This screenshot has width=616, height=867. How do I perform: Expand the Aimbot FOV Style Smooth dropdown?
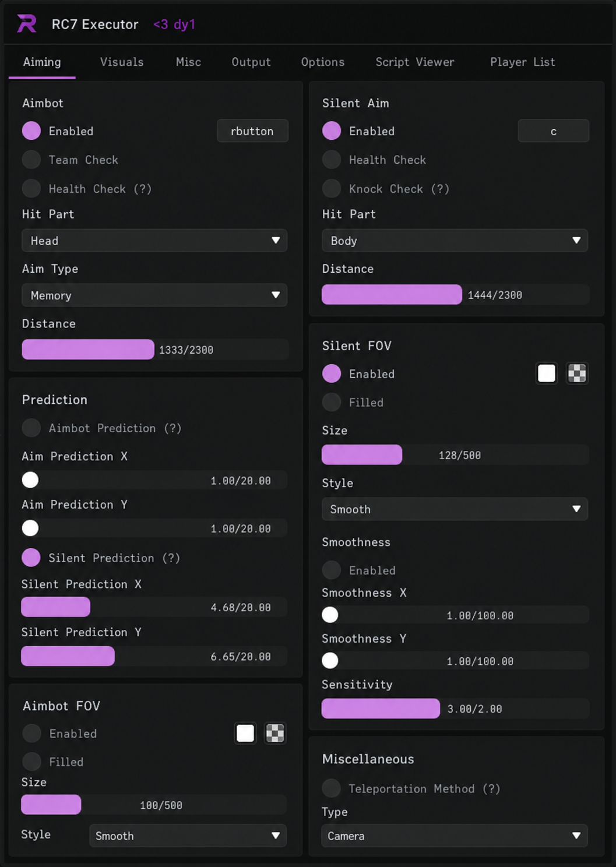click(188, 836)
